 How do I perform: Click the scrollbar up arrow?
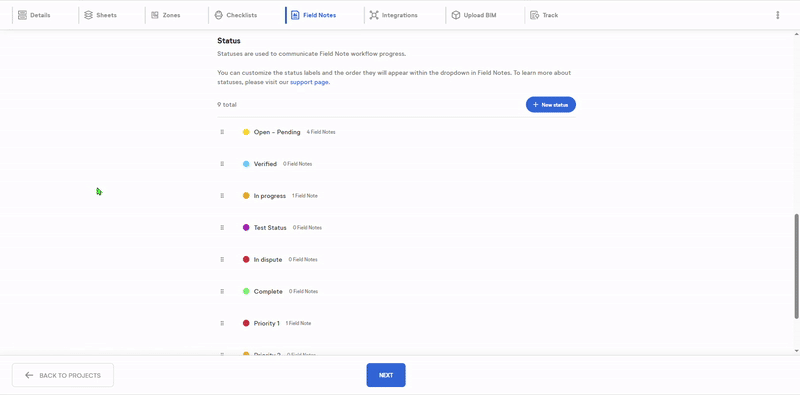(x=796, y=34)
